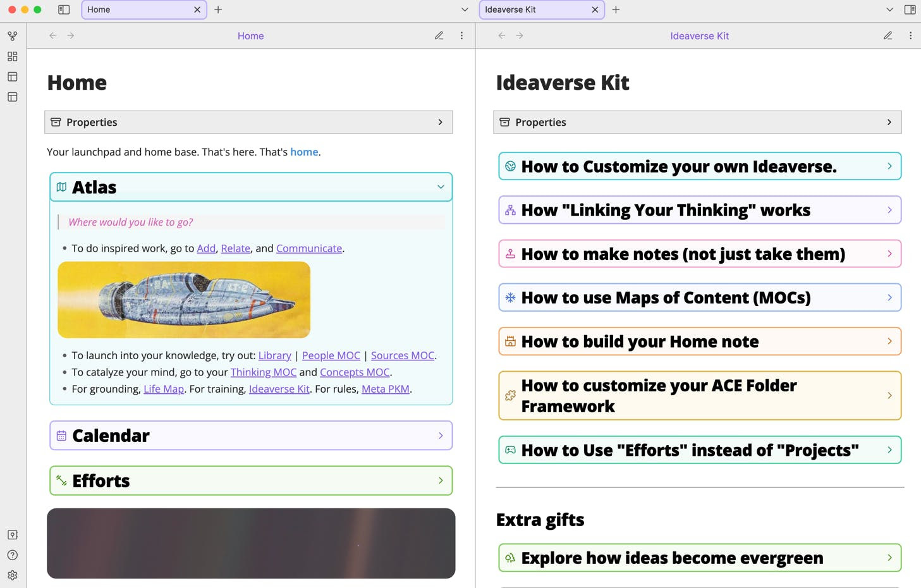The height and width of the screenshot is (588, 921).
Task: Select the Home tab
Action: click(x=144, y=9)
